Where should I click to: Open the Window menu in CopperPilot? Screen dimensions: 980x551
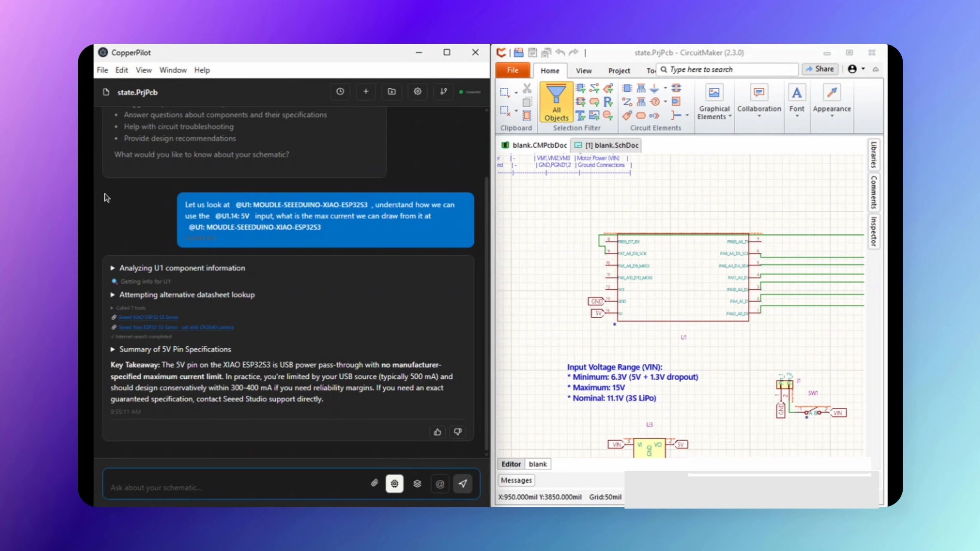[173, 70]
